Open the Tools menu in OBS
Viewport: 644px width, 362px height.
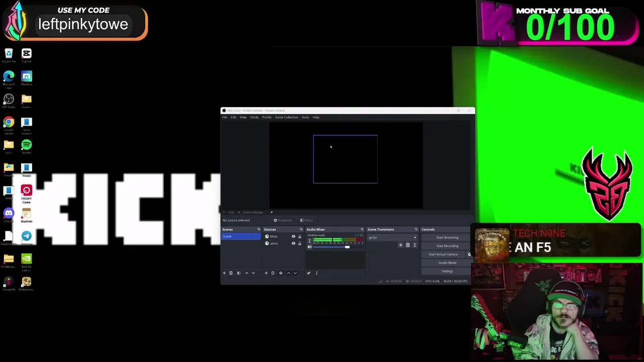pyautogui.click(x=305, y=117)
